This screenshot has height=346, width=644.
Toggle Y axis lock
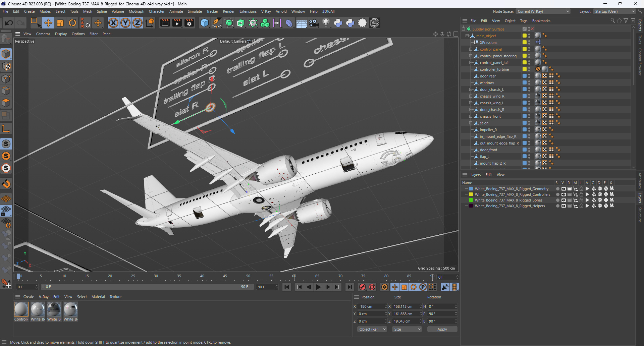(x=125, y=23)
